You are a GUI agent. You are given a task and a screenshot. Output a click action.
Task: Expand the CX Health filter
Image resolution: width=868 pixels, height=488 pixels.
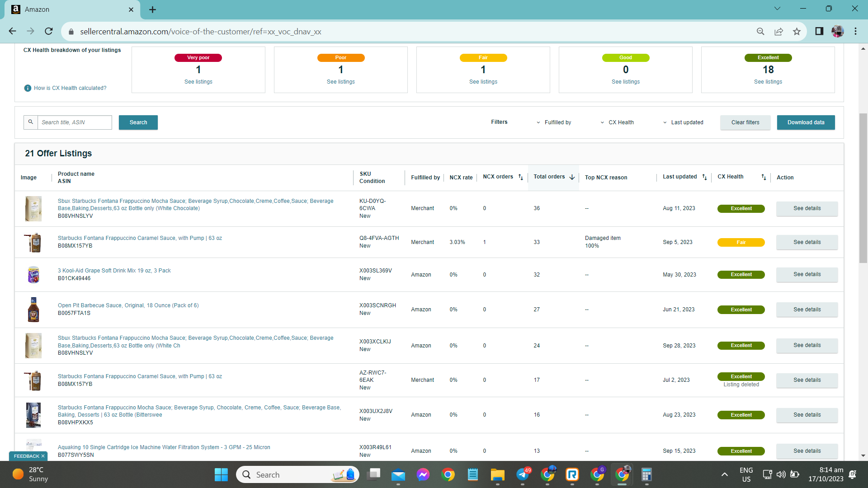point(617,122)
